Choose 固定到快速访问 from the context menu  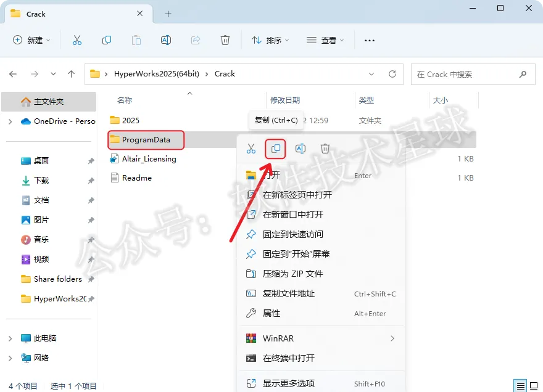tap(321, 234)
